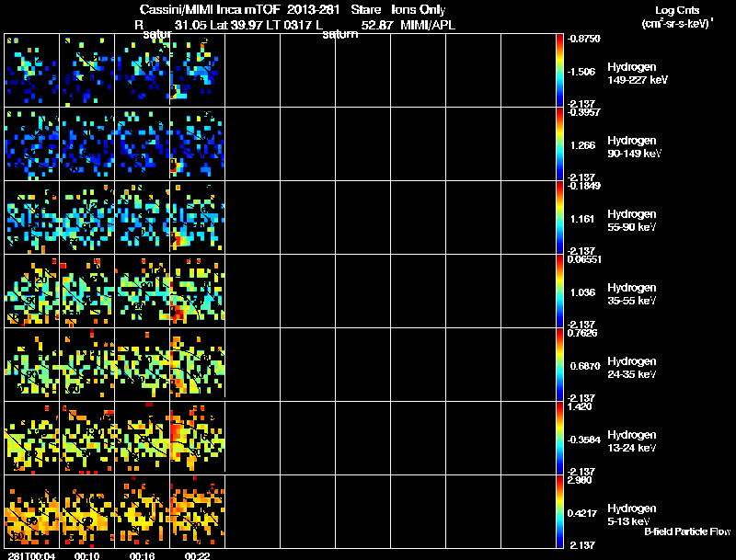Viewport: 736px width, 560px height.
Task: Select the 55-90 keV image panel at 281T00:04
Action: pyautogui.click(x=32, y=218)
